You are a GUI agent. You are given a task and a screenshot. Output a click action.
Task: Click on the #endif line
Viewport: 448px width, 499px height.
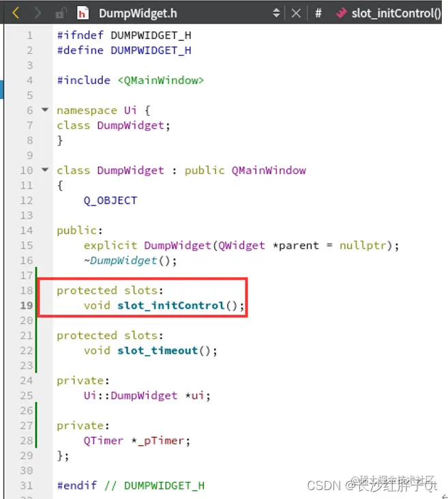(131, 485)
